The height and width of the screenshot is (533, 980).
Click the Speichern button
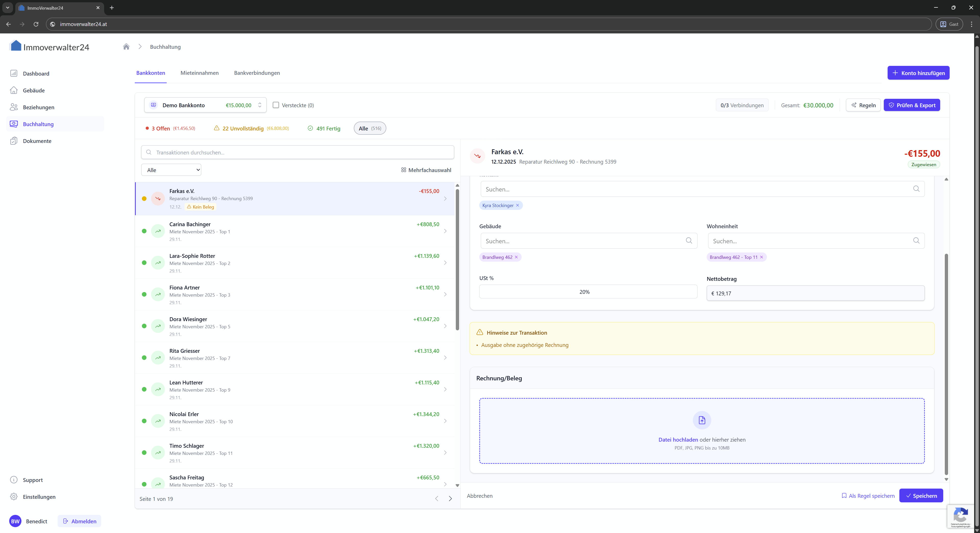click(921, 496)
